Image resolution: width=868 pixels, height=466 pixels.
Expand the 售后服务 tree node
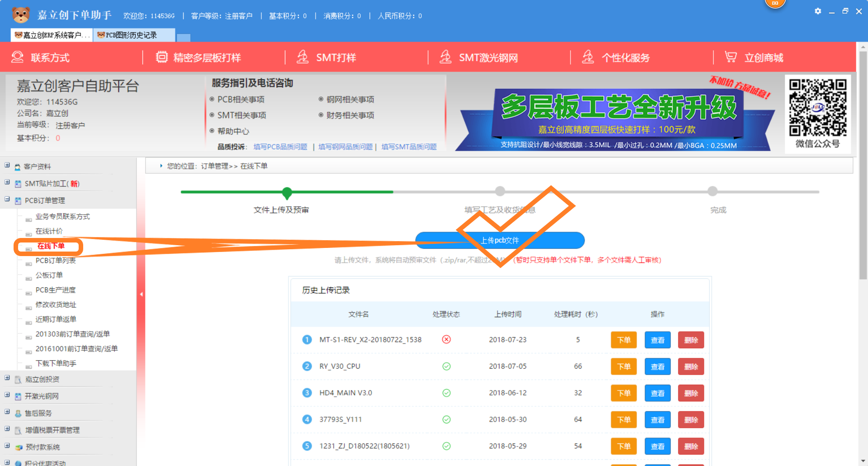(x=7, y=412)
